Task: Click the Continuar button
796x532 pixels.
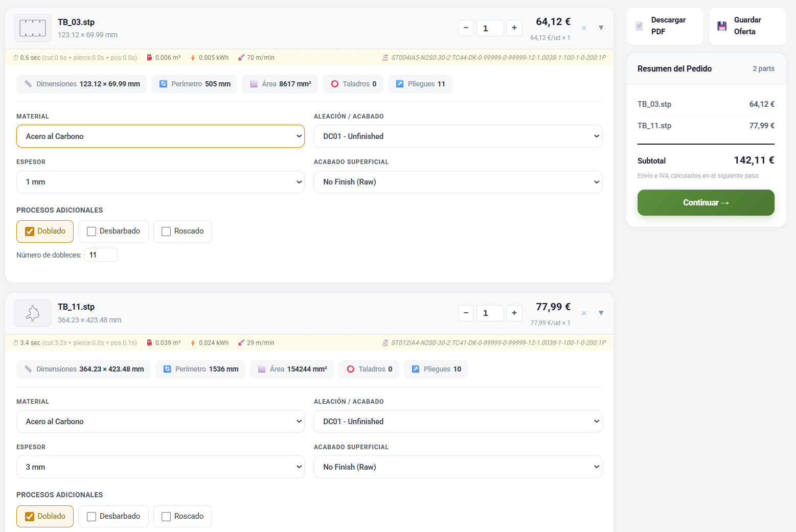Action: point(706,202)
